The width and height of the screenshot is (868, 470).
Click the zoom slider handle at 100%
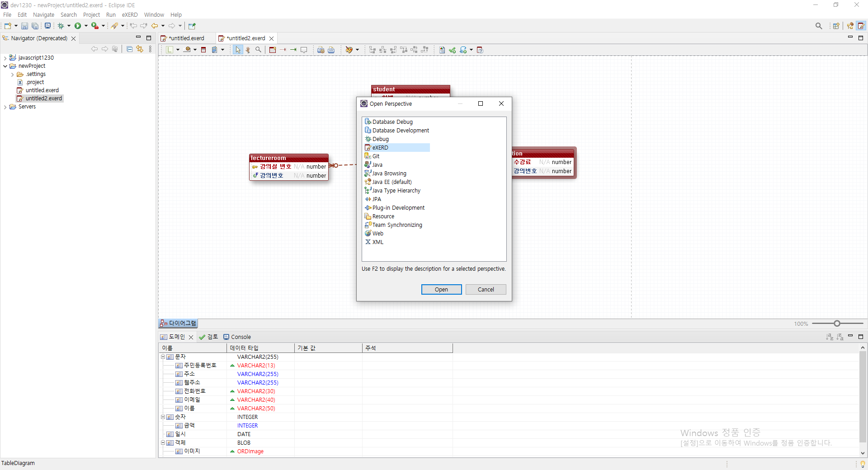pyautogui.click(x=837, y=324)
